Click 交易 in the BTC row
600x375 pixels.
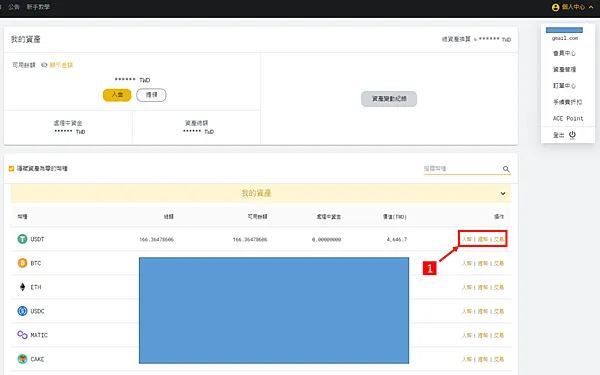(499, 263)
